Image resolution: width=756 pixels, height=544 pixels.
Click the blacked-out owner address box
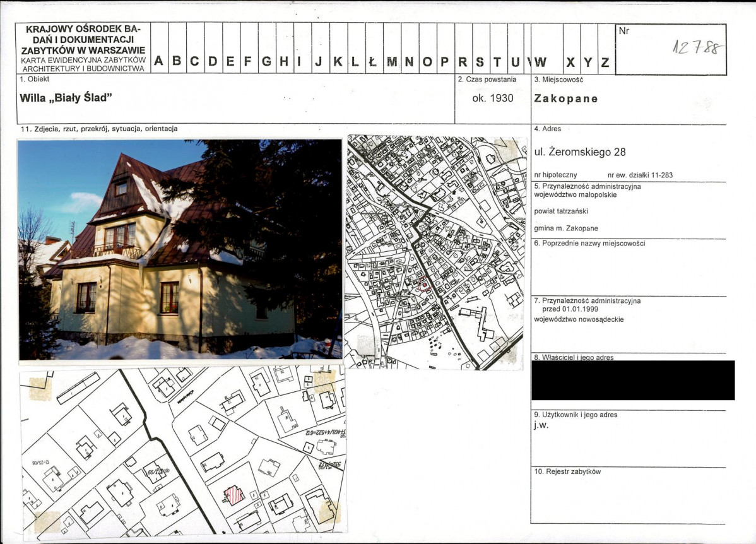point(632,381)
